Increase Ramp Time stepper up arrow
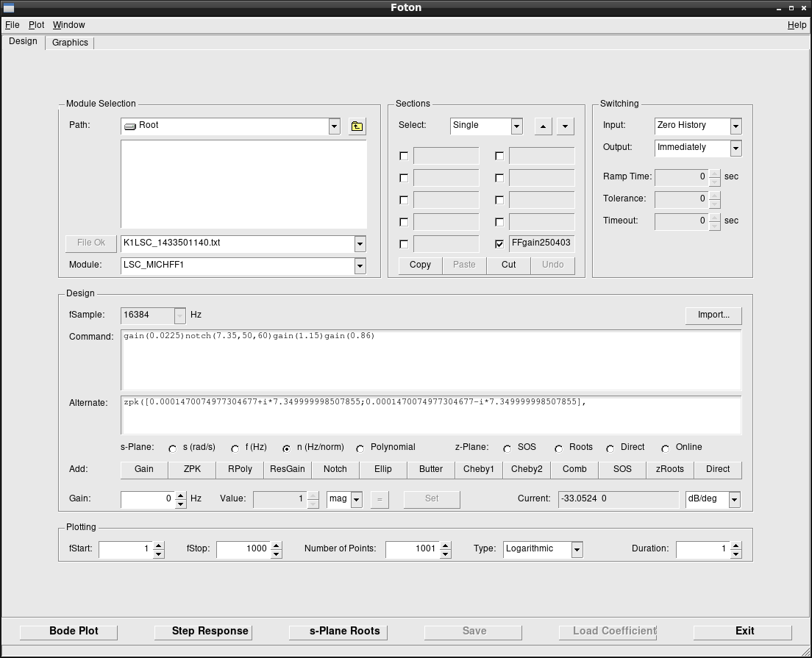The height and width of the screenshot is (658, 812). click(715, 174)
